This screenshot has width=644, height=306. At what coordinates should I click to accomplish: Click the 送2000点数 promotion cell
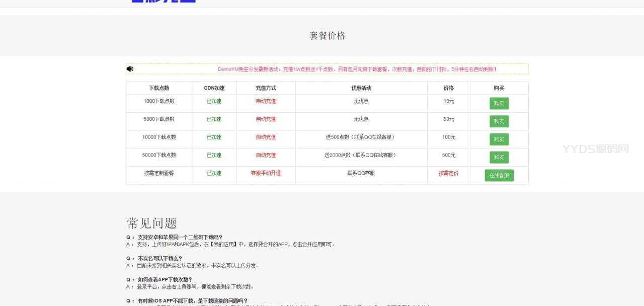pos(361,155)
